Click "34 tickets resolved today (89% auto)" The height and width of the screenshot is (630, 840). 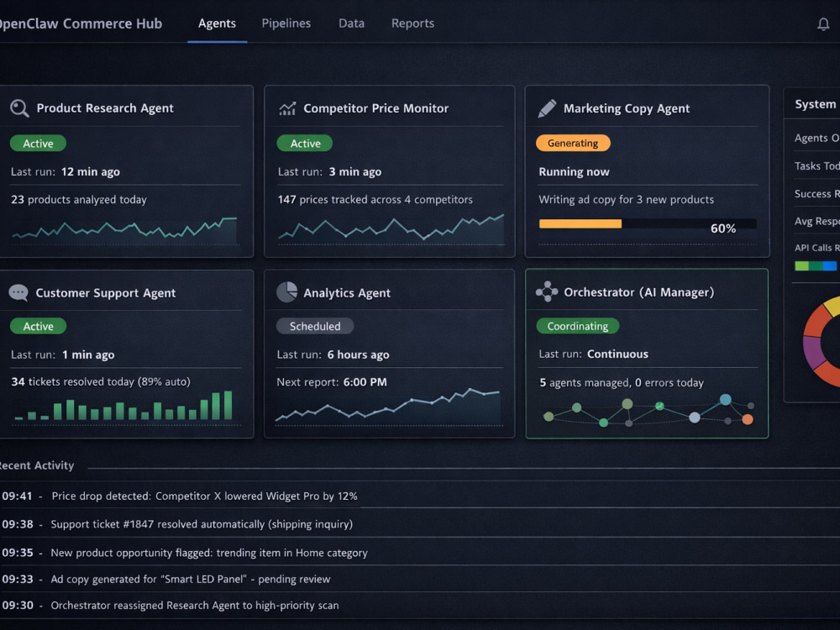pos(101,381)
